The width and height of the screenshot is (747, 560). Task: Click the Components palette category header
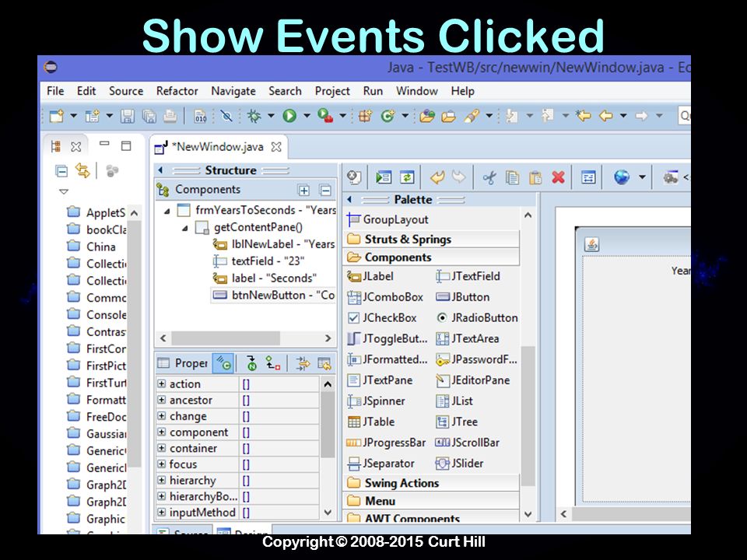430,257
